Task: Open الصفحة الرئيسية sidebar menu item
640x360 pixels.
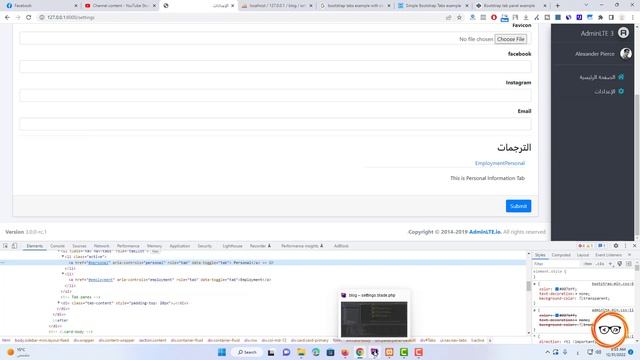Action: point(602,77)
